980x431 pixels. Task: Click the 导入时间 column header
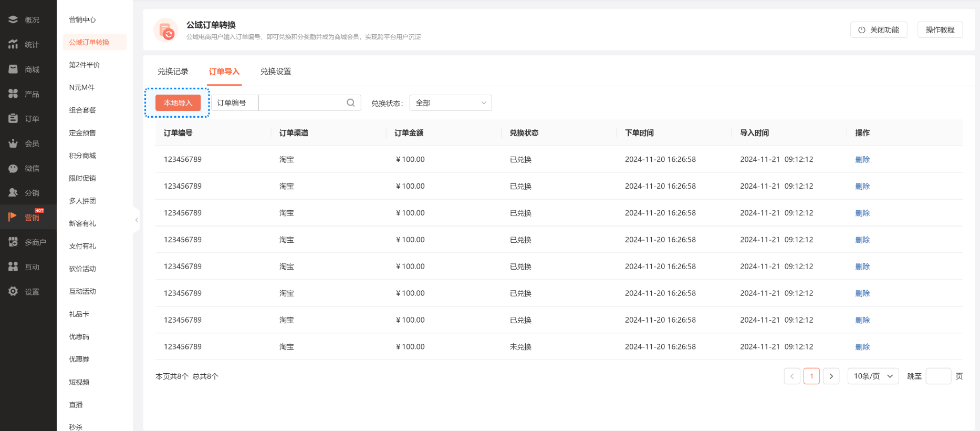[755, 133]
